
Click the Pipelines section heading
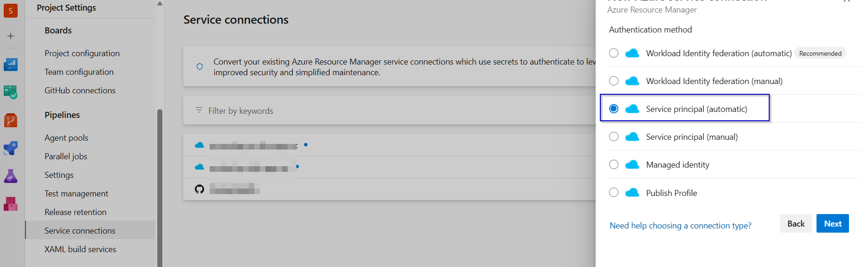62,115
